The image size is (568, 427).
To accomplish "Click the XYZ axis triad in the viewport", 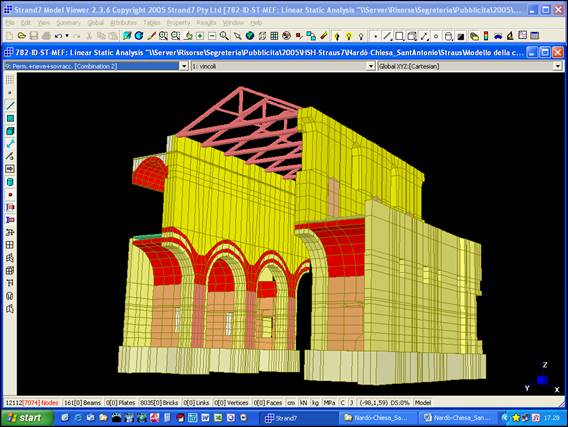I will (542, 378).
